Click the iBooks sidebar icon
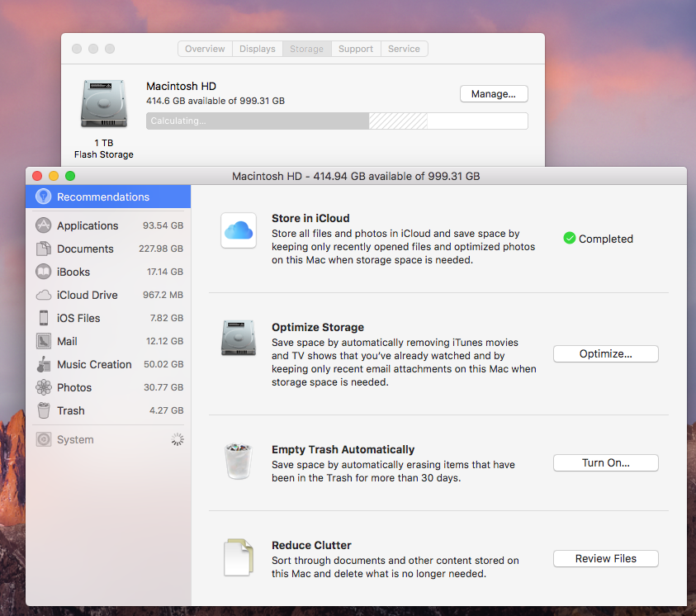This screenshot has height=616, width=696. coord(43,272)
